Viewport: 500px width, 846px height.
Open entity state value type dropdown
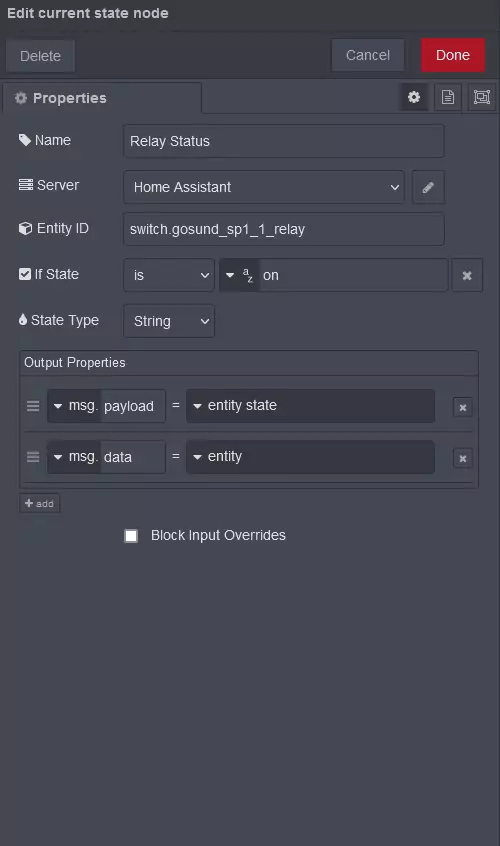[197, 406]
